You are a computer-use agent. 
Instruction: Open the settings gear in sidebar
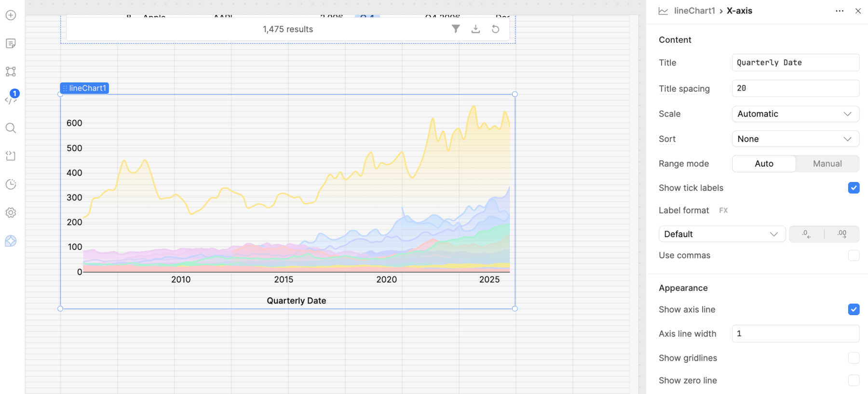tap(11, 212)
